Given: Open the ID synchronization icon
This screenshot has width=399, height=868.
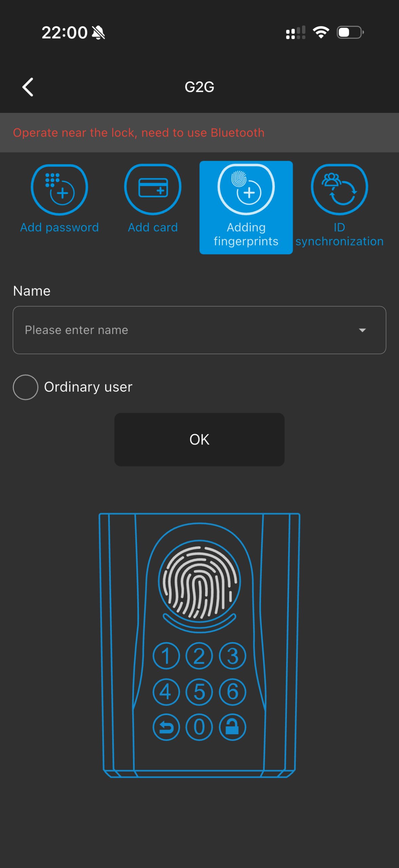Looking at the screenshot, I should (x=339, y=190).
